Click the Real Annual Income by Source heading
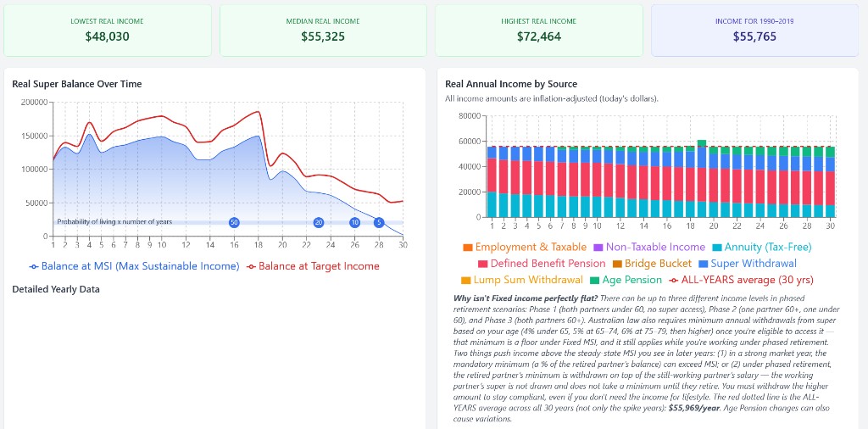868x429 pixels. point(511,84)
